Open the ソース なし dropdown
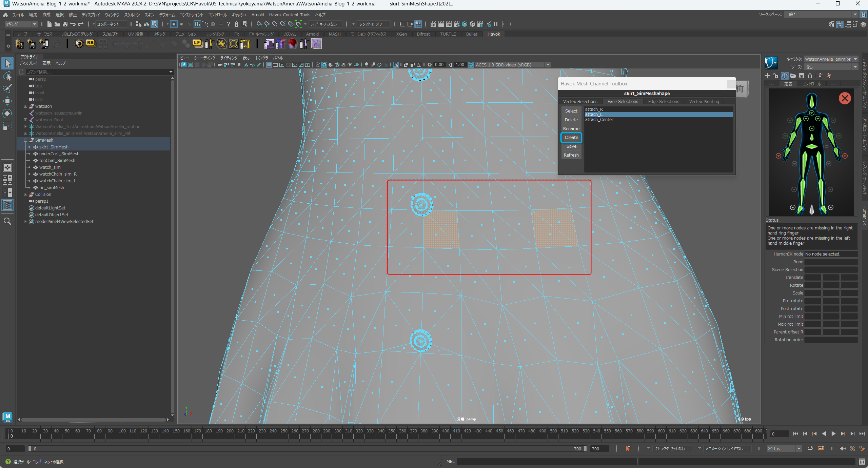The height and width of the screenshot is (468, 868). [x=831, y=67]
